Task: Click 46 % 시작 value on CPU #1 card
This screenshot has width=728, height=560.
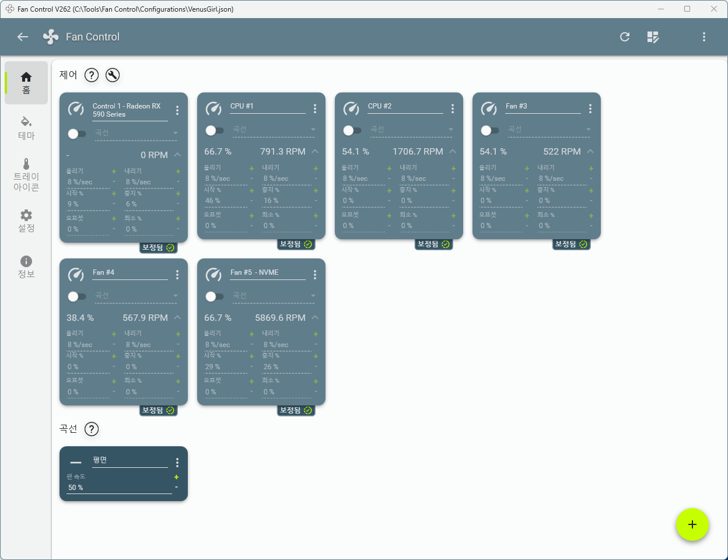Action: coord(226,201)
